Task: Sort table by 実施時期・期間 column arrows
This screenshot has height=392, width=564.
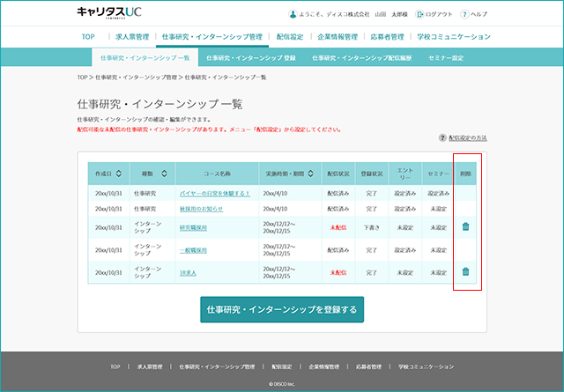Action: tap(310, 174)
